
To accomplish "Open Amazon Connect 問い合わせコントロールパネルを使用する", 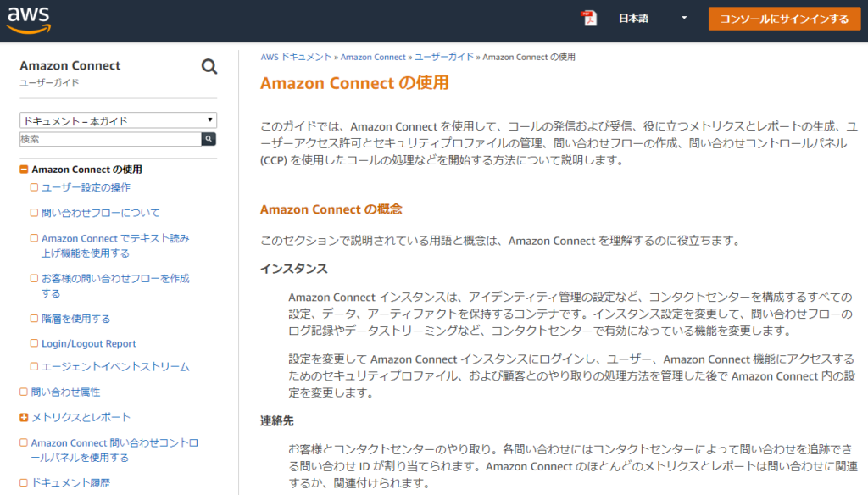I will (114, 450).
